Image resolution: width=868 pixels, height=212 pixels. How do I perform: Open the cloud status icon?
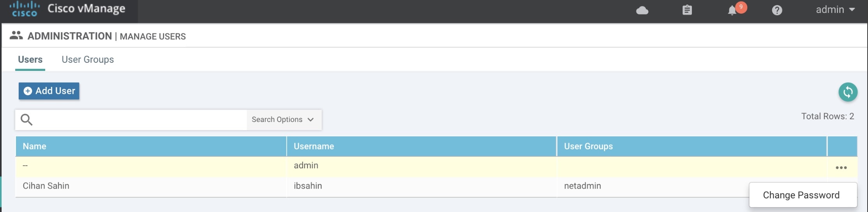642,10
